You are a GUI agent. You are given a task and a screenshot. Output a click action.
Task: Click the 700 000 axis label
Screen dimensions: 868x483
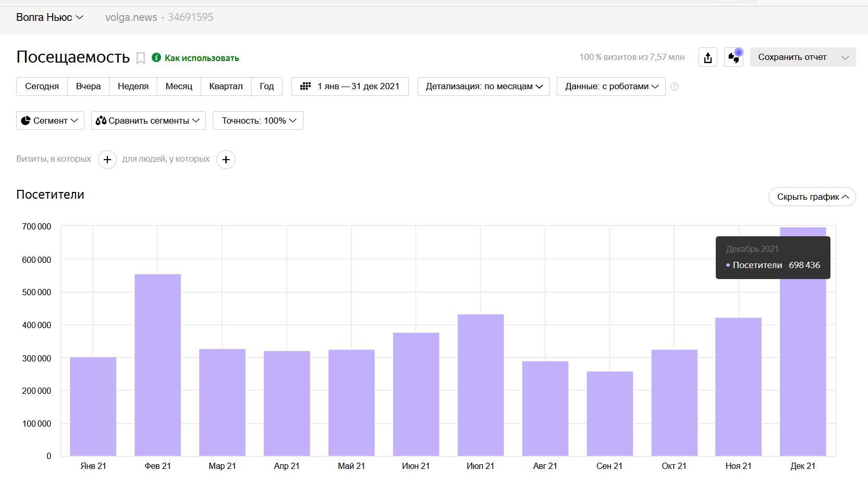pyautogui.click(x=36, y=226)
